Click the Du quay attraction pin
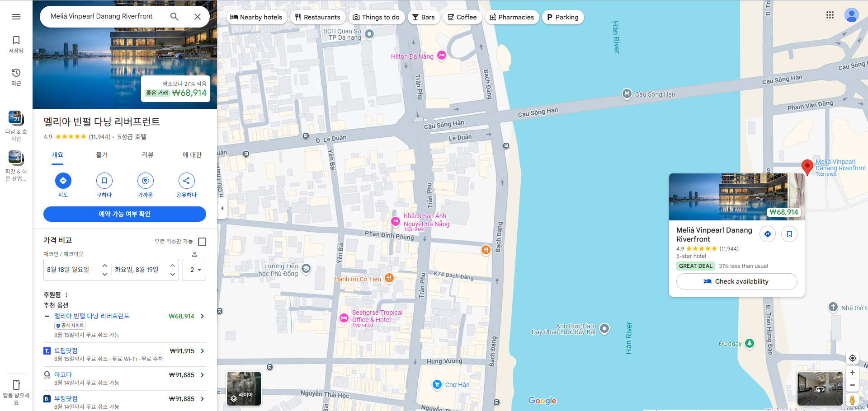Viewport: 868px width, 411px height. coord(750,344)
